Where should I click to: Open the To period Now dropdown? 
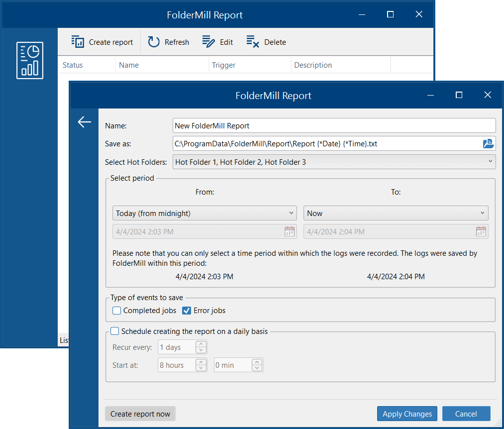coord(396,213)
